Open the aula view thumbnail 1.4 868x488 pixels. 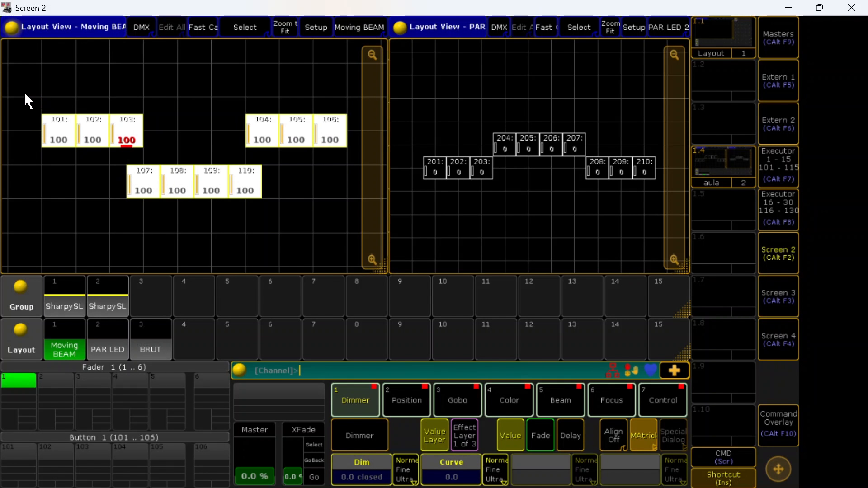tap(723, 167)
